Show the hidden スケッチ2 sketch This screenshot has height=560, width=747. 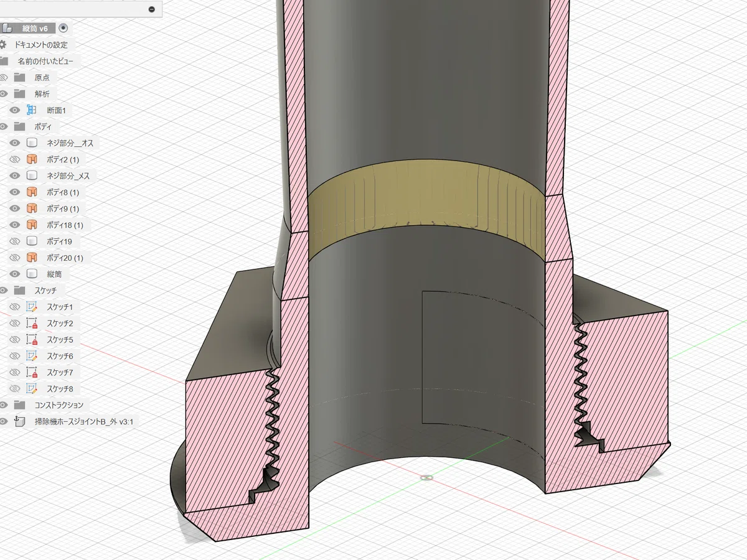click(16, 323)
